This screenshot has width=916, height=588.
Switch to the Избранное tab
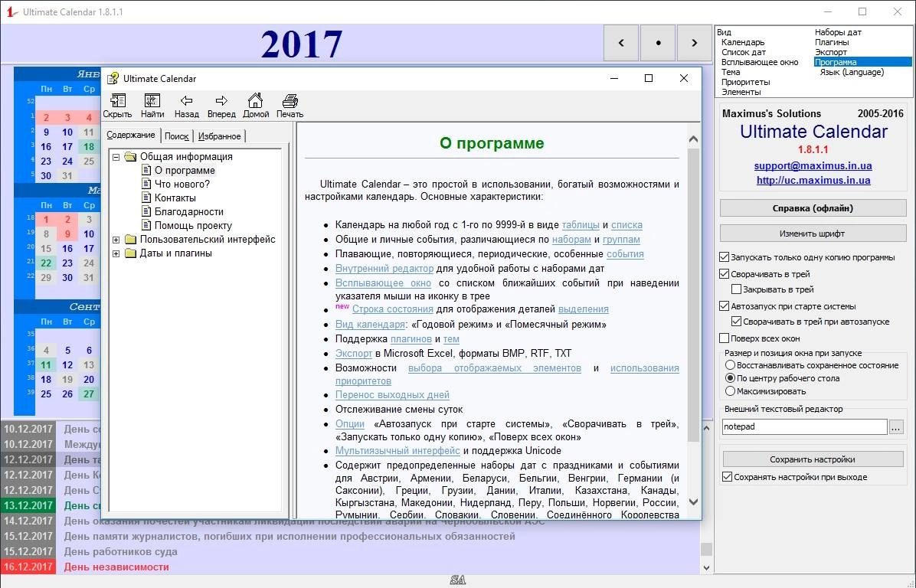(x=219, y=136)
